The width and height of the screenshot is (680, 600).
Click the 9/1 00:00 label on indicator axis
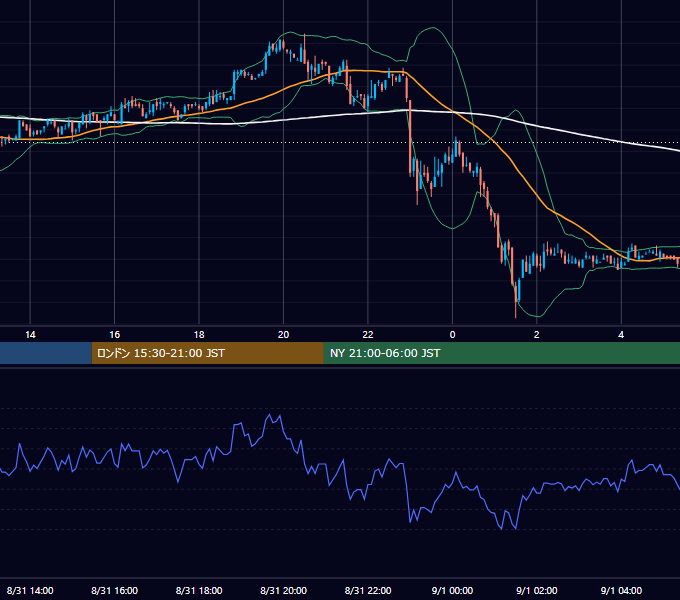[x=452, y=590]
